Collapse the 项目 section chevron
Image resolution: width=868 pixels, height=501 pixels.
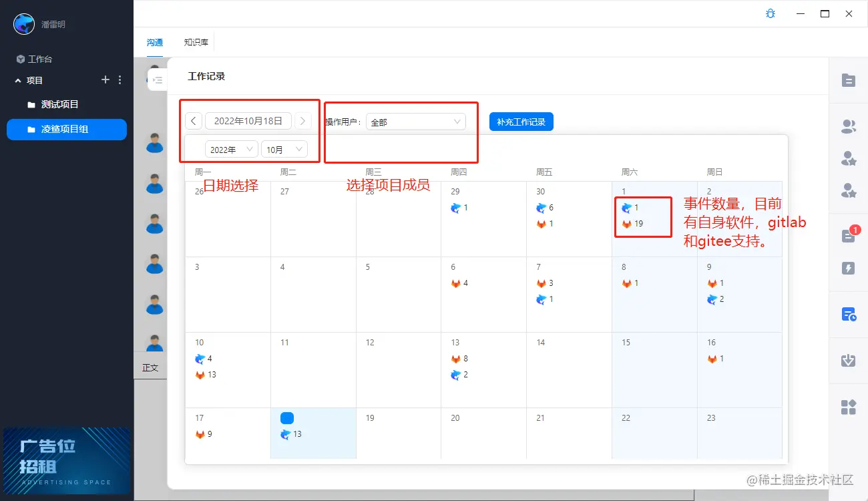coord(18,80)
